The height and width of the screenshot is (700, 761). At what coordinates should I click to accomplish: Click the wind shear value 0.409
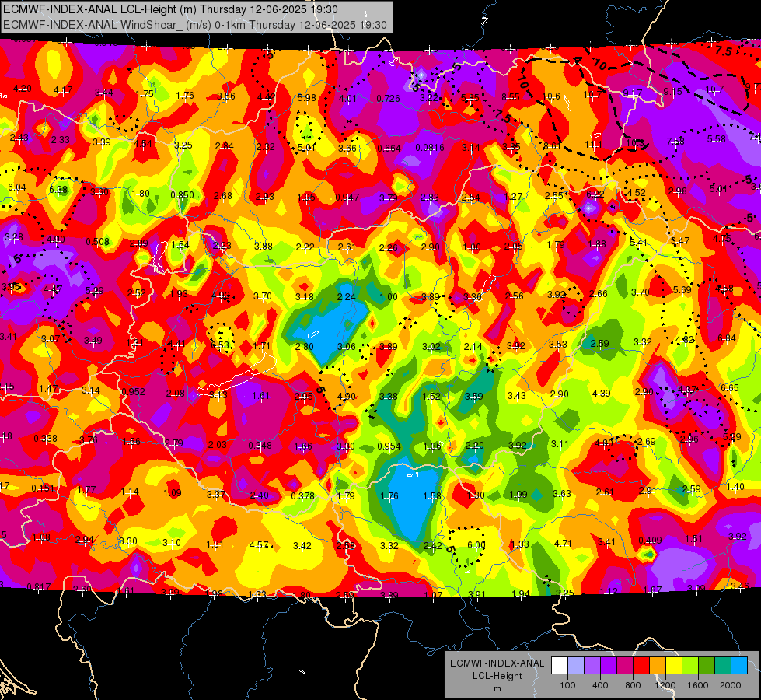click(x=651, y=541)
